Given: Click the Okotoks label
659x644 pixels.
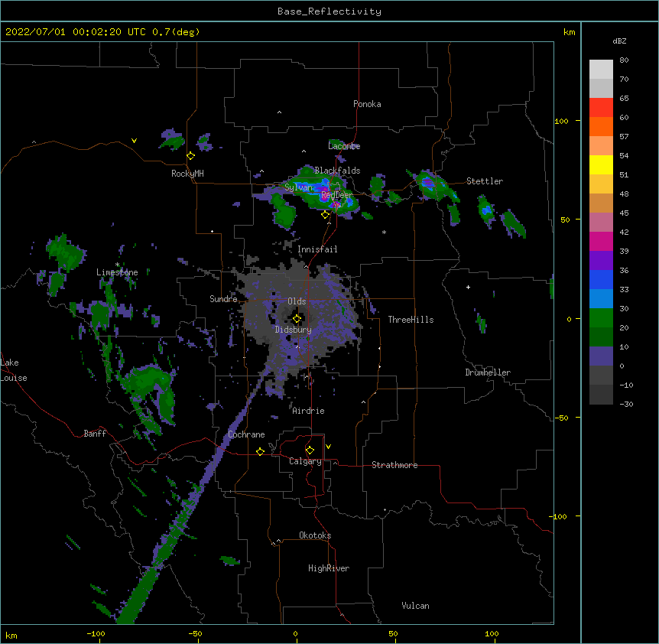Looking at the screenshot, I should click(315, 535).
